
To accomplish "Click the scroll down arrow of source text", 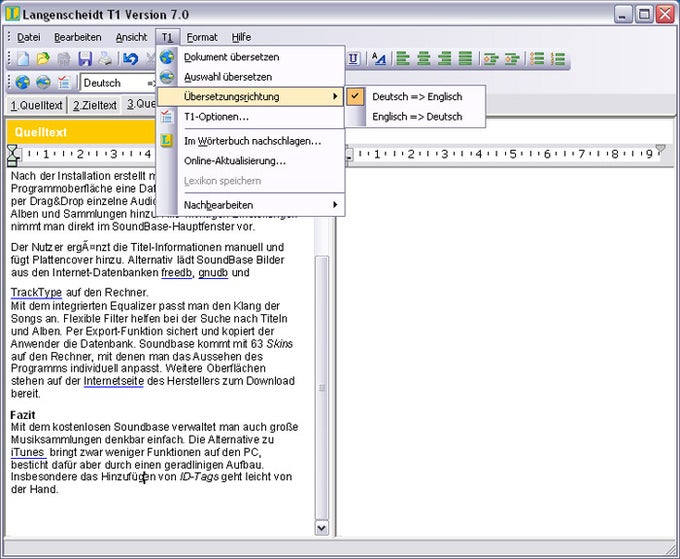I will 321,528.
